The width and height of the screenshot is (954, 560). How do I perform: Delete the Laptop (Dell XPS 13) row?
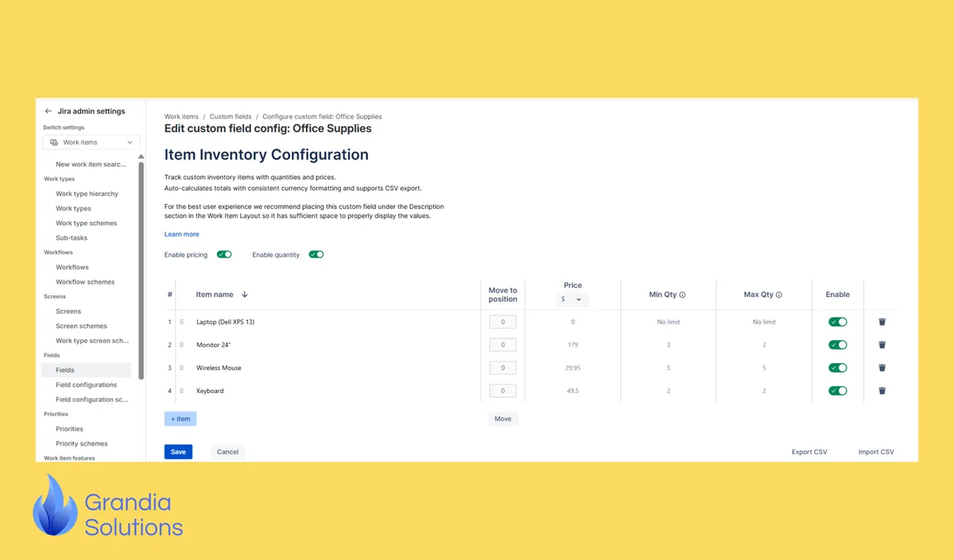tap(882, 322)
